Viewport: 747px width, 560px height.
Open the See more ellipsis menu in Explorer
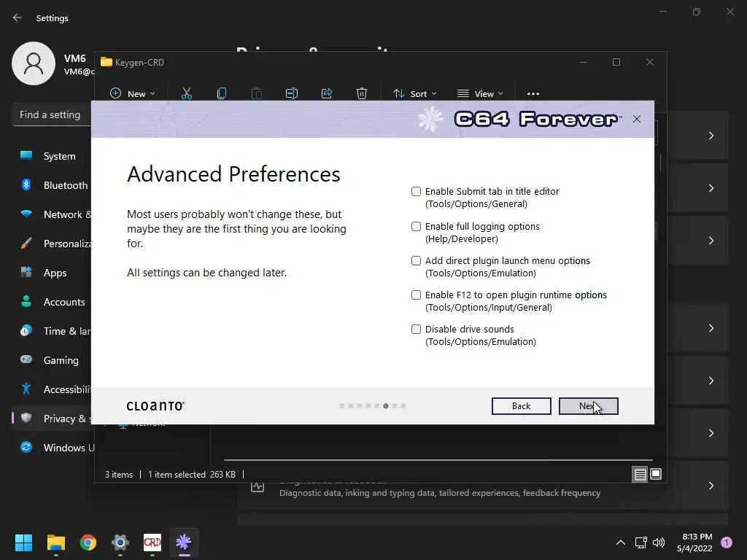[x=533, y=94]
